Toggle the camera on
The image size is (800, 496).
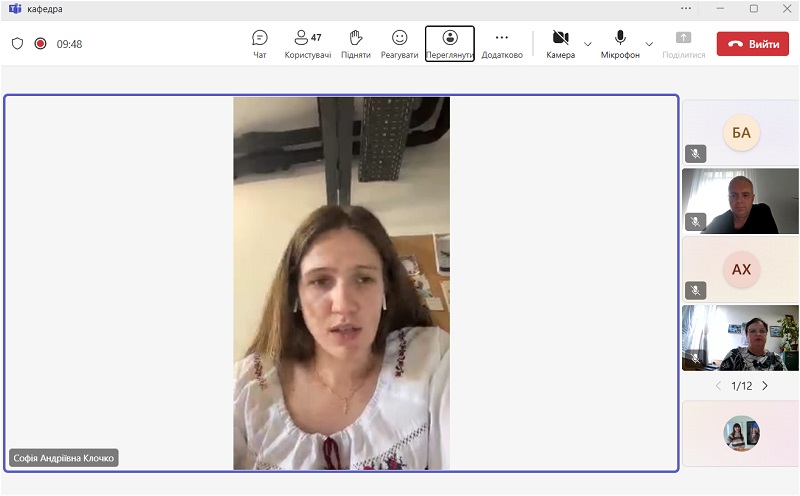[560, 43]
